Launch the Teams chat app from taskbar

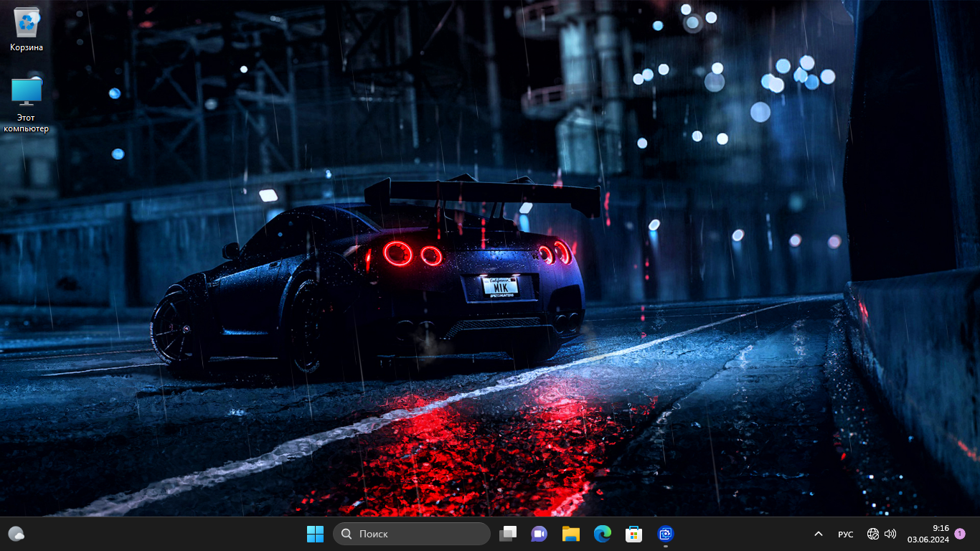539,534
